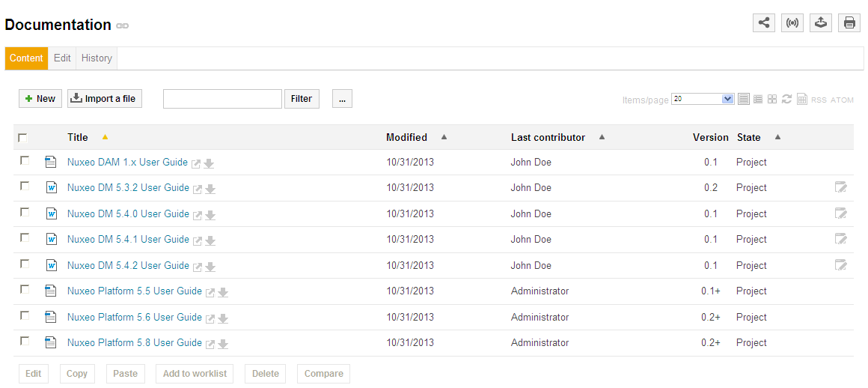The image size is (868, 388).
Task: Open live edit icon for DM 5.3.2
Action: (x=841, y=187)
